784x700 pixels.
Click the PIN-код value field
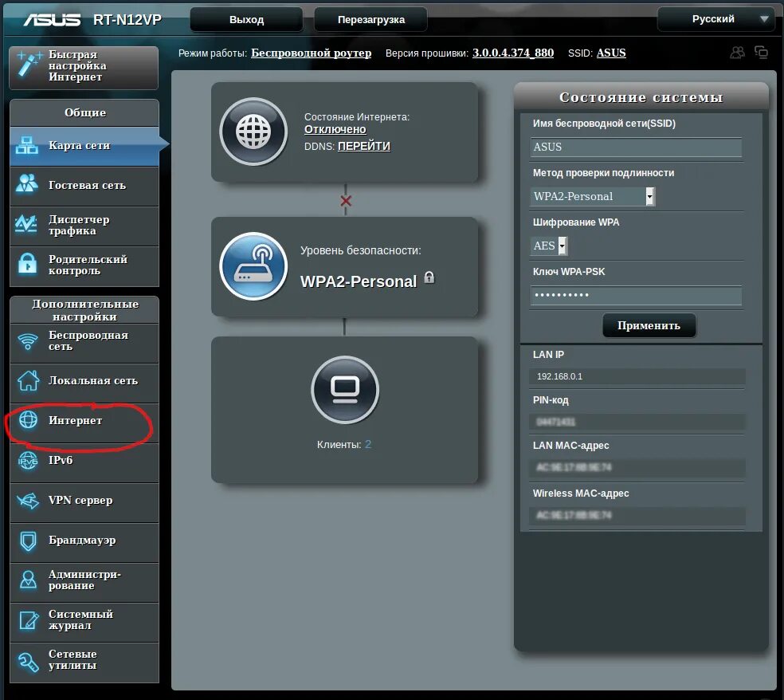[x=637, y=423]
